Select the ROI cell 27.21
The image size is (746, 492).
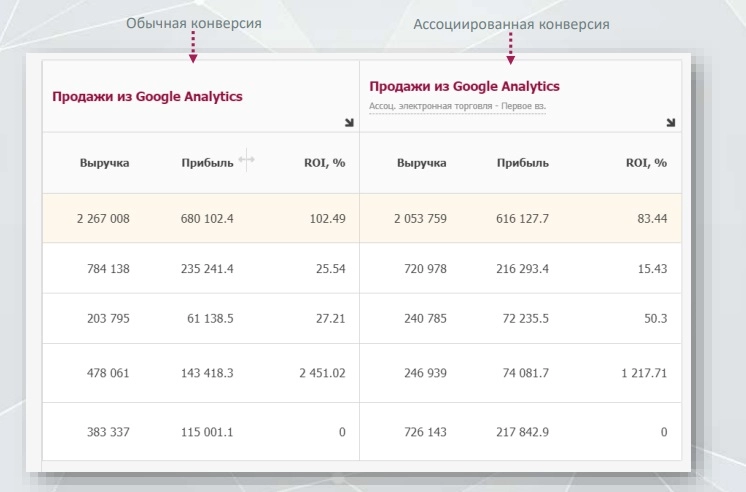coord(331,318)
